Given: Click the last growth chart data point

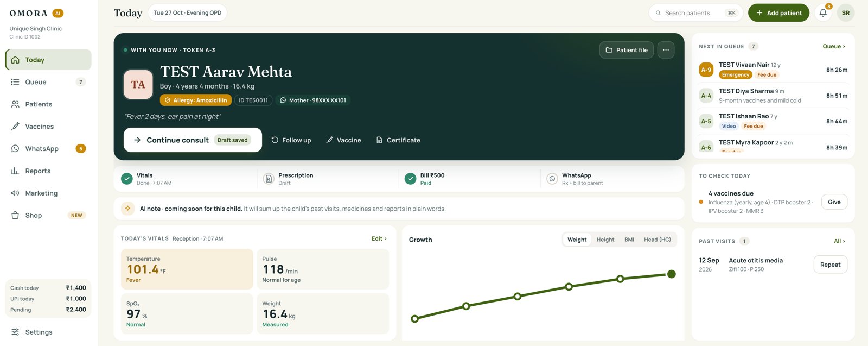Looking at the screenshot, I should pos(672,274).
